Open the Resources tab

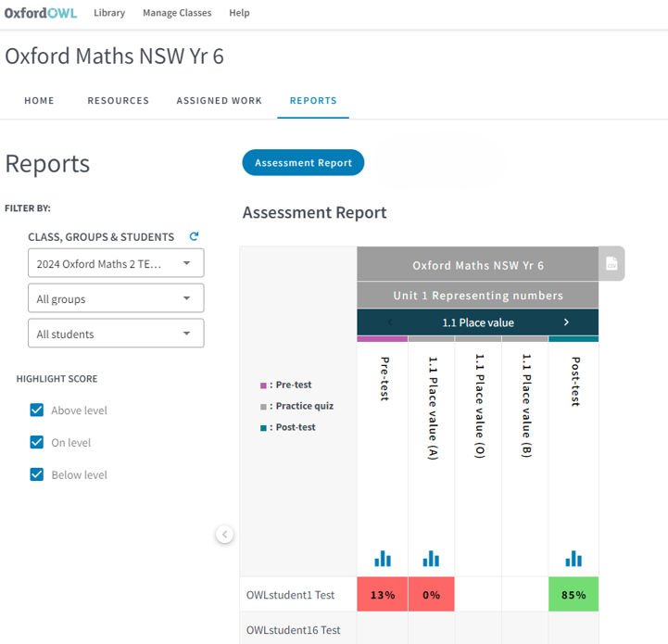pyautogui.click(x=118, y=101)
